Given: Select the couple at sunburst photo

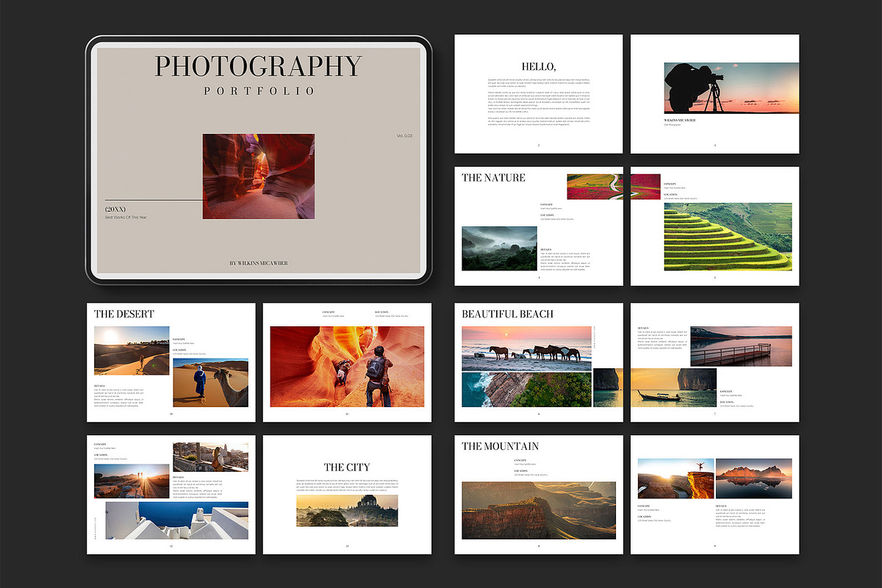Looking at the screenshot, I should point(132,481).
